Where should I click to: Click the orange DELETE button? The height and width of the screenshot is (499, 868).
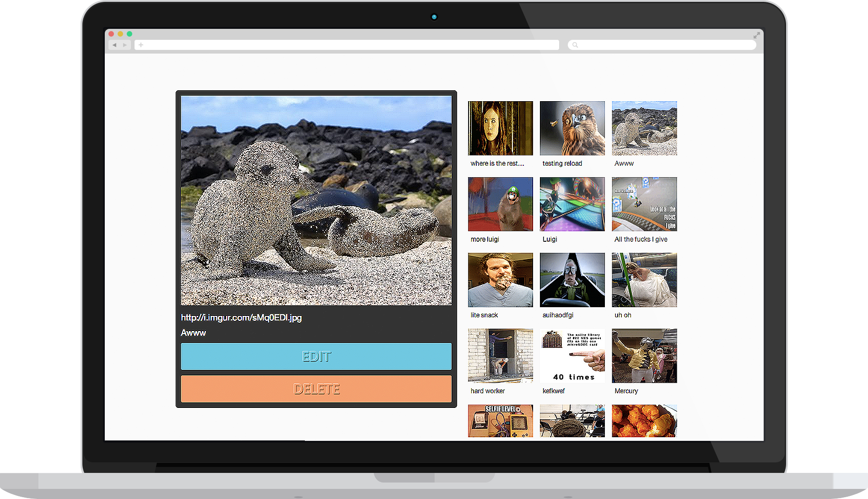(316, 389)
